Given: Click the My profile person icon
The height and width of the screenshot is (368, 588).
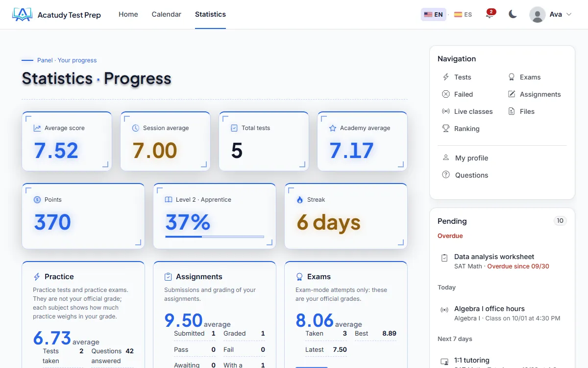Looking at the screenshot, I should click(446, 158).
